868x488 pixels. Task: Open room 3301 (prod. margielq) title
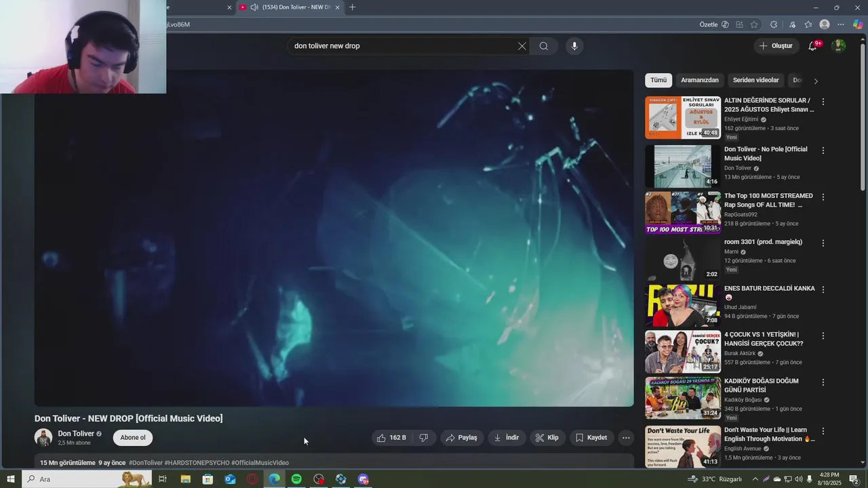(x=763, y=242)
